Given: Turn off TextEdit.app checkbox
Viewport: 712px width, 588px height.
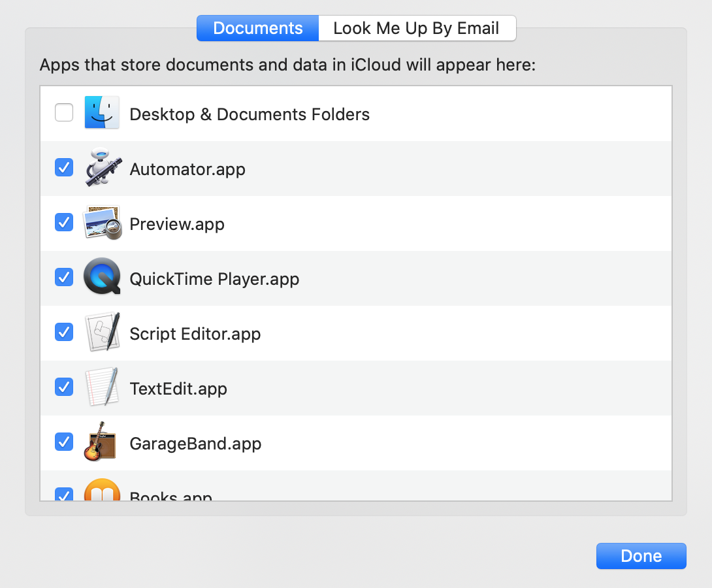Looking at the screenshot, I should point(64,387).
